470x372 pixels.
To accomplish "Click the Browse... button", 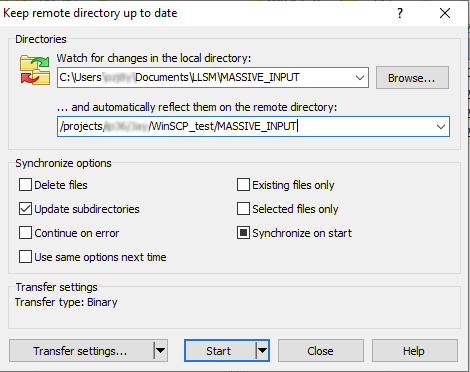I will point(412,78).
